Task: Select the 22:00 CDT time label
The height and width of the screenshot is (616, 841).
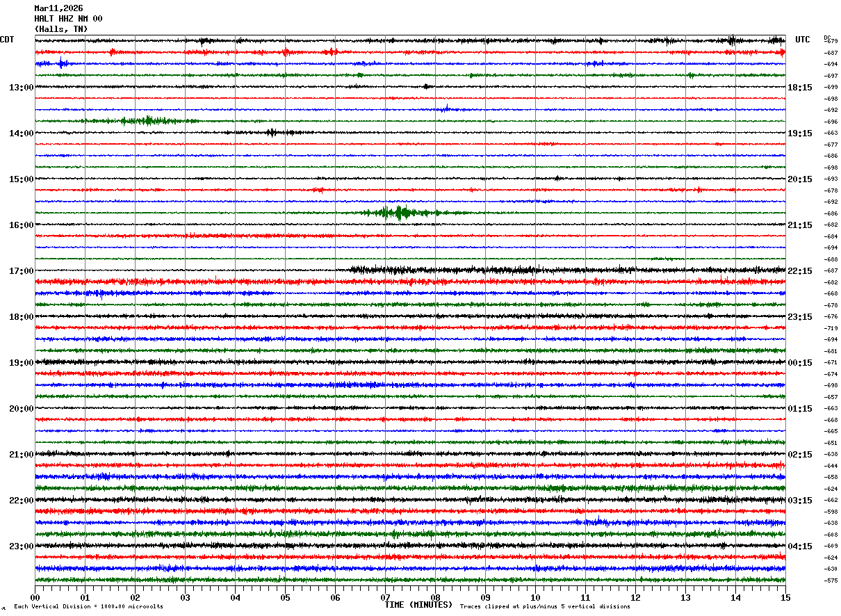Action: point(22,500)
